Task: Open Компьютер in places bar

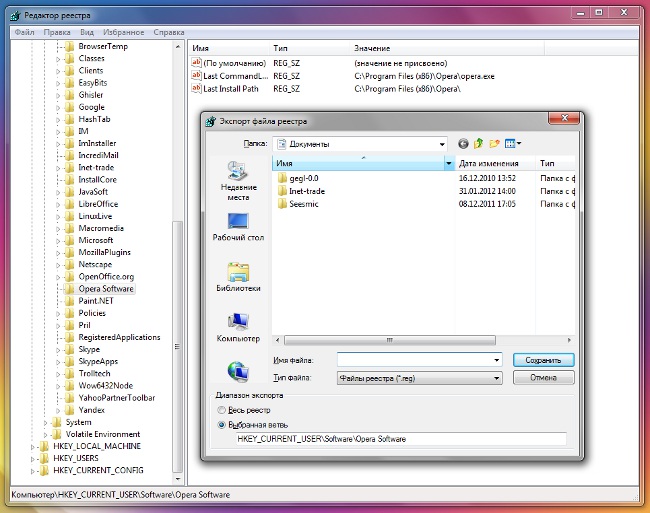Action: pos(238,328)
